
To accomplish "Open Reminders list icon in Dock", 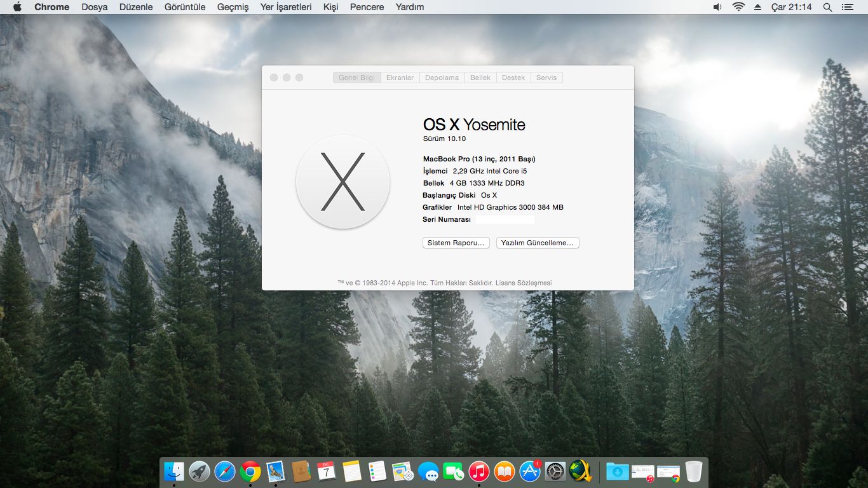I will click(377, 471).
